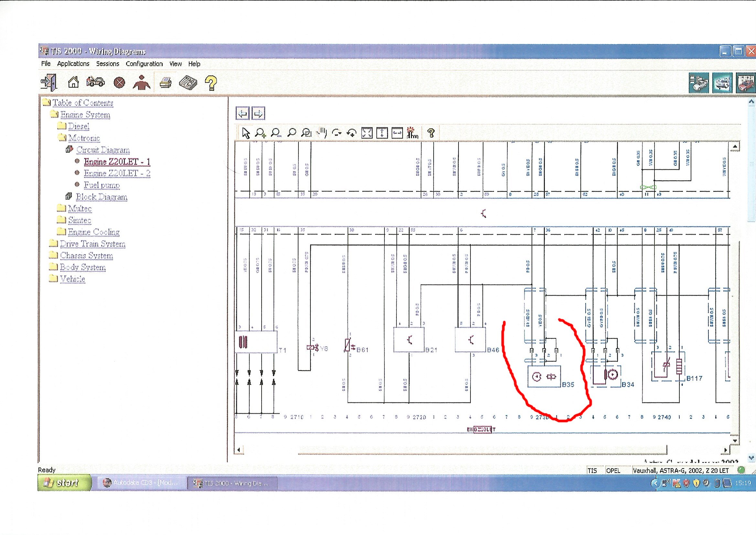The width and height of the screenshot is (756, 535).
Task: Open the Fuel pump diagram link
Action: pyautogui.click(x=102, y=185)
